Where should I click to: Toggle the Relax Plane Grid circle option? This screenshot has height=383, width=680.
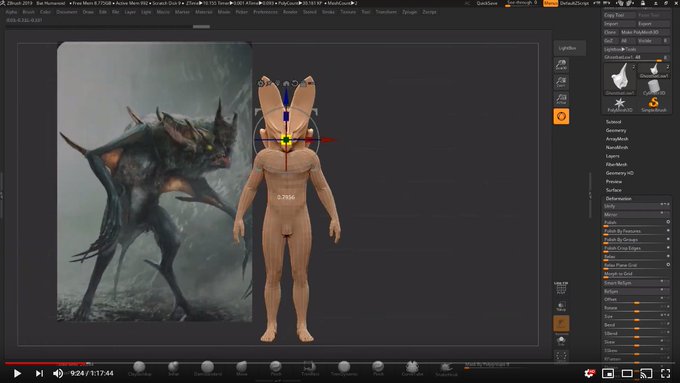(x=668, y=264)
